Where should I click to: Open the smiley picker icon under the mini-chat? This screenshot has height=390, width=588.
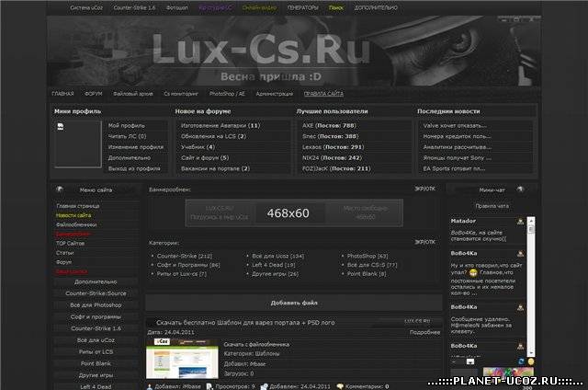pos(531,361)
